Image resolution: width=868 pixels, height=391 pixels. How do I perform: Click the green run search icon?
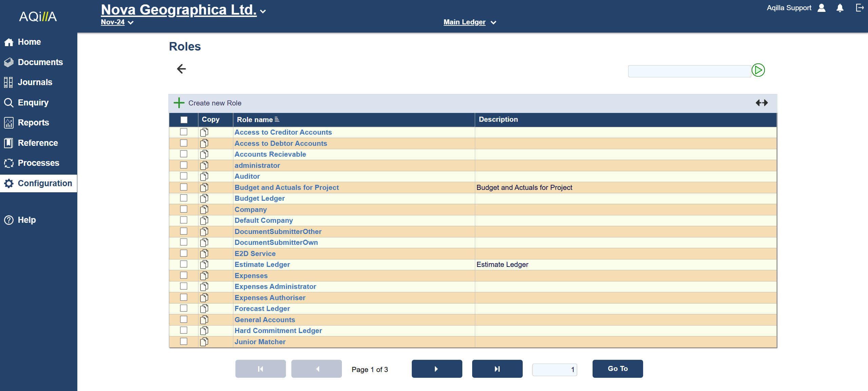point(758,70)
